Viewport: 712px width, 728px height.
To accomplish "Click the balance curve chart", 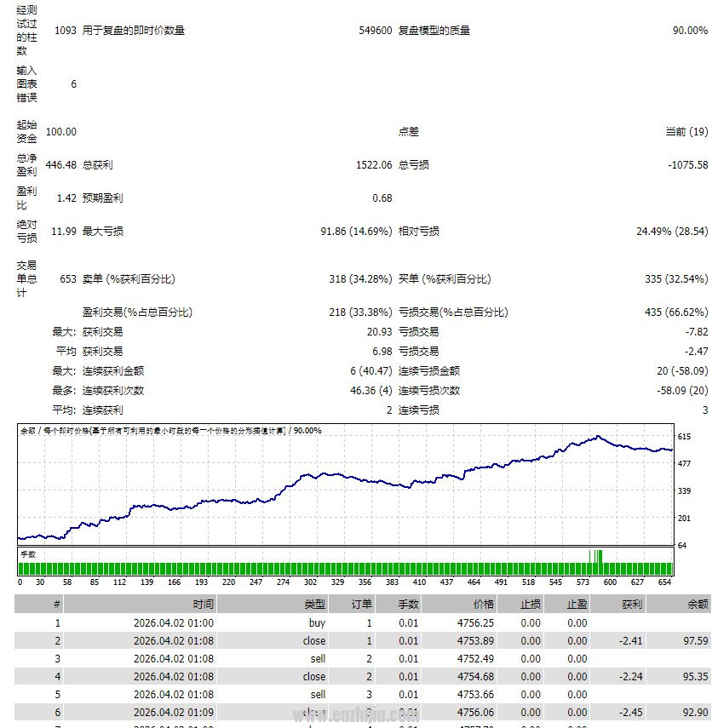I will [x=346, y=484].
